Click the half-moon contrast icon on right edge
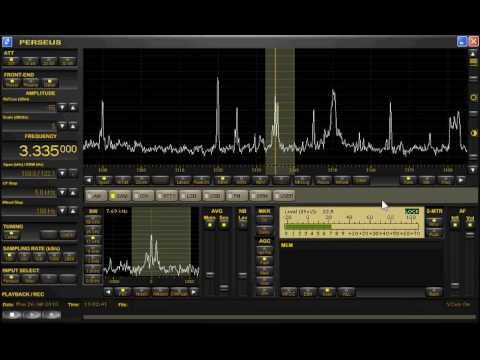This screenshot has width=480, height=360. point(473,133)
